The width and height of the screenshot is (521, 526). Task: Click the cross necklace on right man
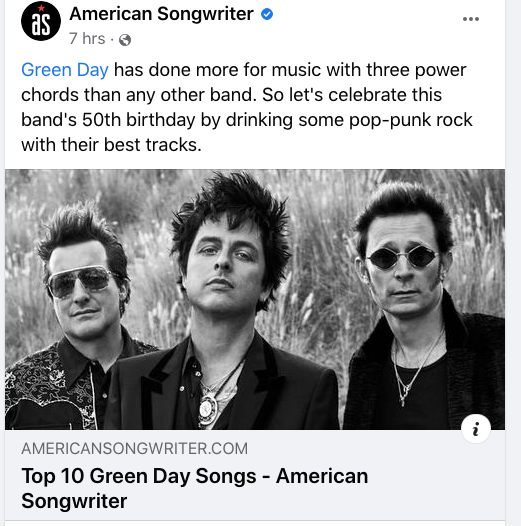point(403,396)
